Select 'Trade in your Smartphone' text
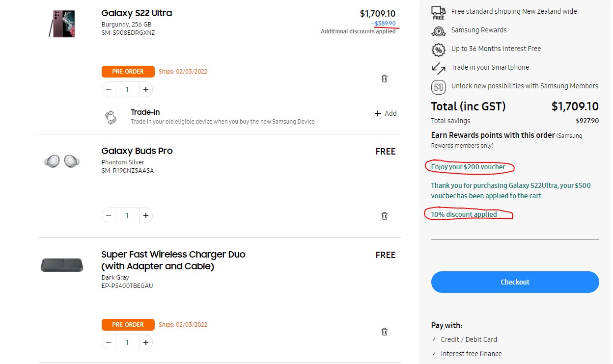The image size is (613, 364). pos(490,67)
